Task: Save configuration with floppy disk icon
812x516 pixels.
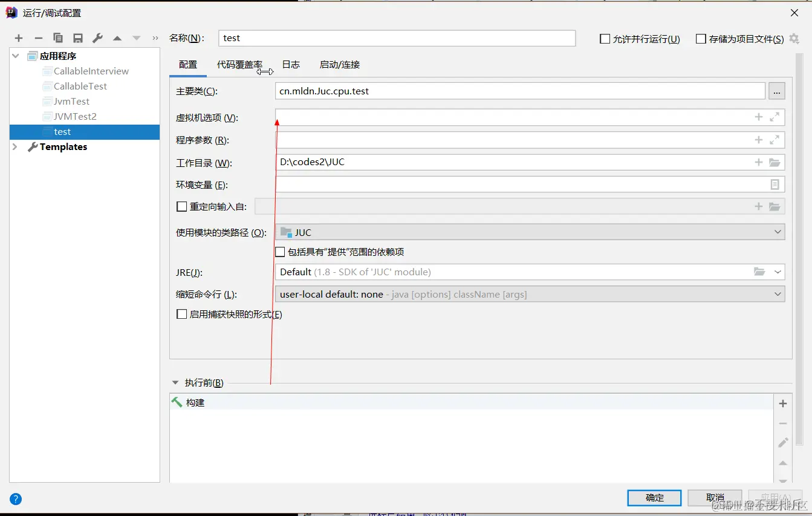Action: click(78, 38)
